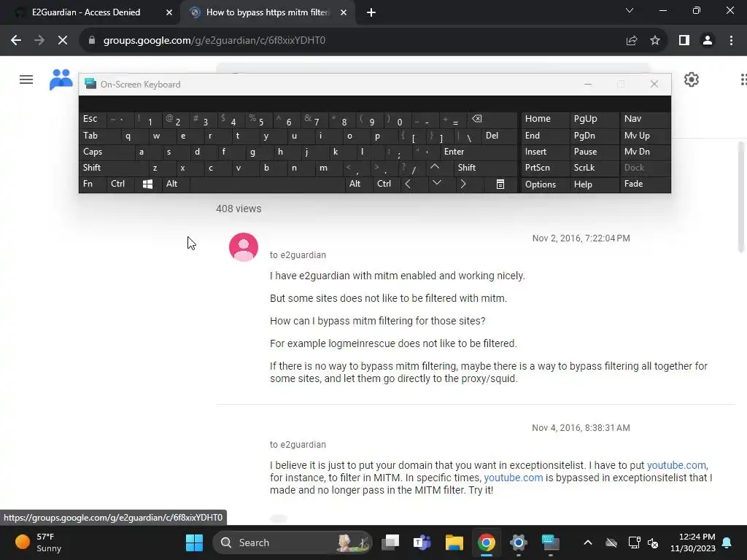Click the Google Groups logo
The image size is (747, 560).
tap(61, 79)
